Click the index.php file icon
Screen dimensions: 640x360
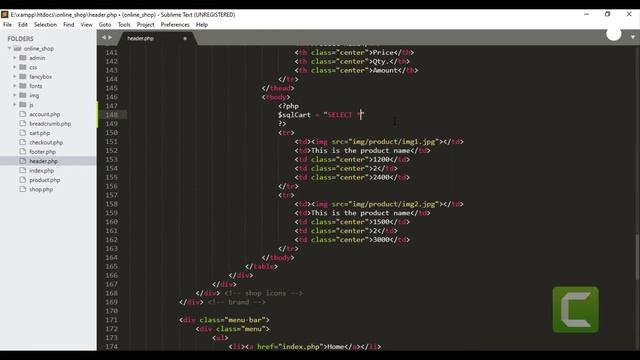[x=23, y=170]
